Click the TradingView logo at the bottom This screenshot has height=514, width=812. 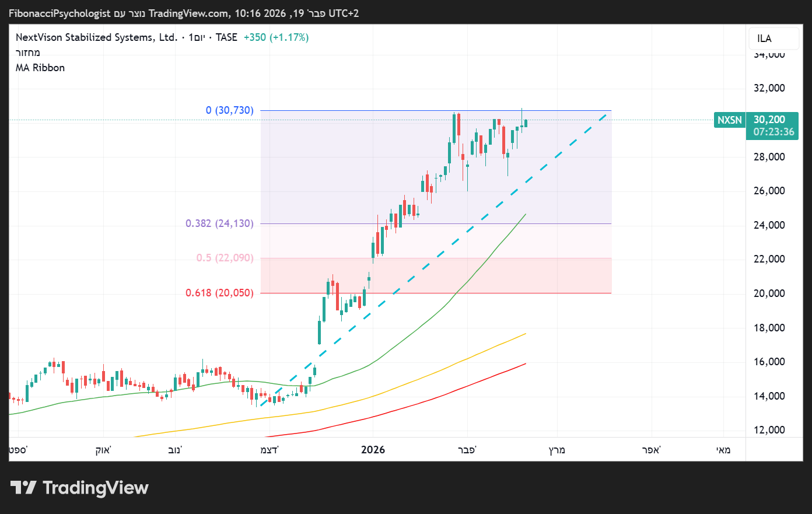79,488
